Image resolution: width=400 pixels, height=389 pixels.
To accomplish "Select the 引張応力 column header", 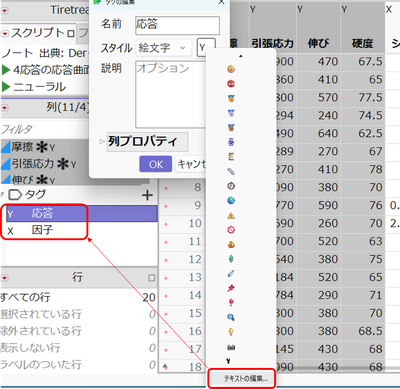I will [x=272, y=43].
